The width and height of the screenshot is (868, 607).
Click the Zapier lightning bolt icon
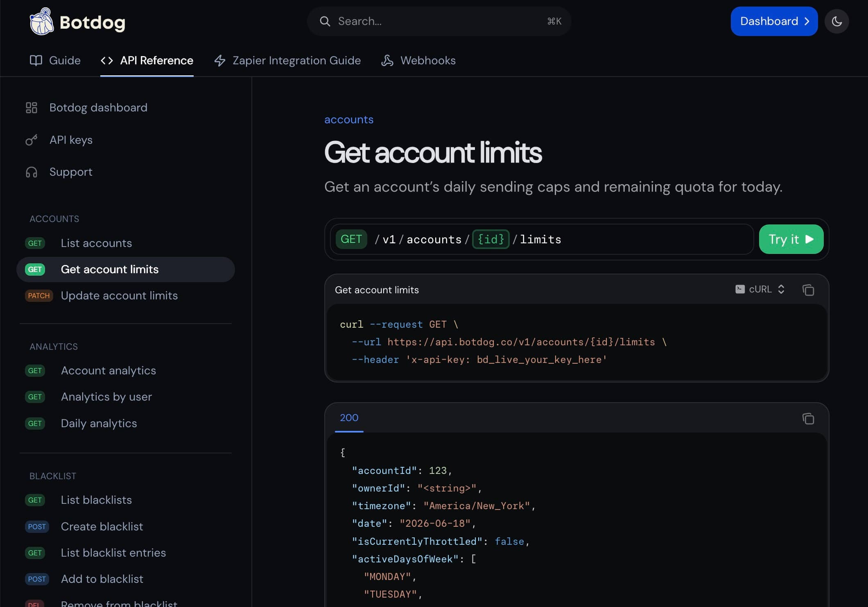pos(220,61)
